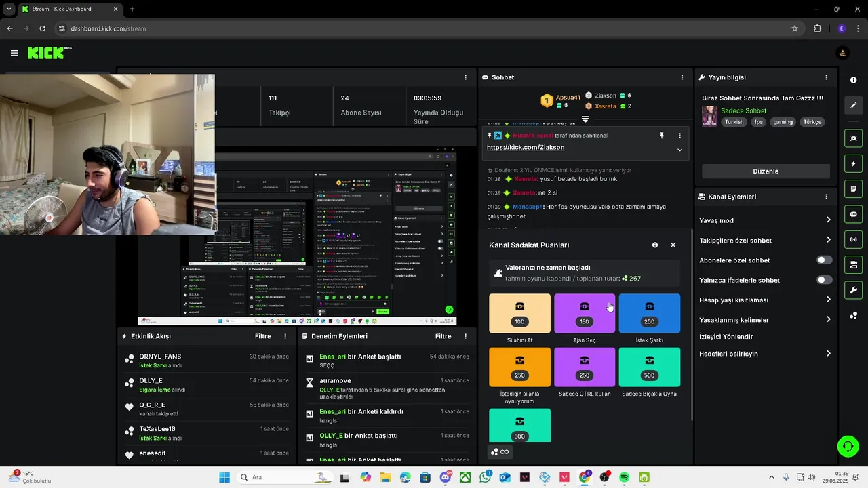This screenshot has height=488, width=868.
Task: Toggle Yalnızca ifadelerle sohbet switch
Action: [824, 280]
